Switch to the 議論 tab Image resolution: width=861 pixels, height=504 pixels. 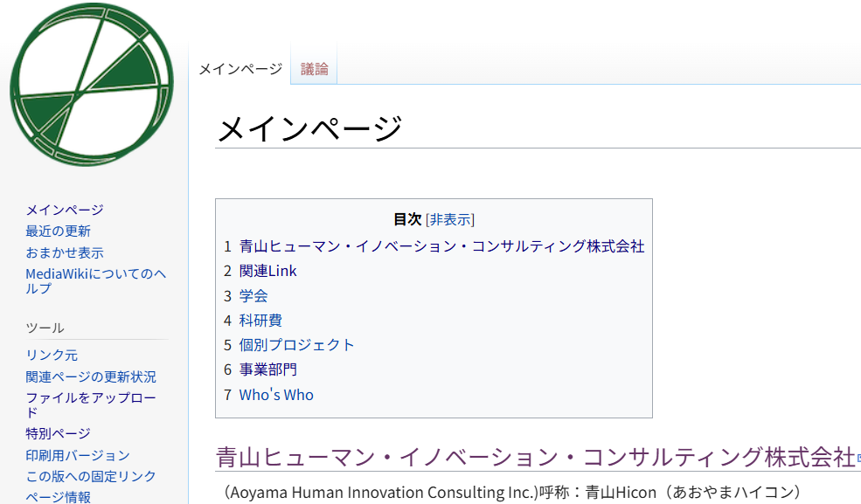coord(315,69)
